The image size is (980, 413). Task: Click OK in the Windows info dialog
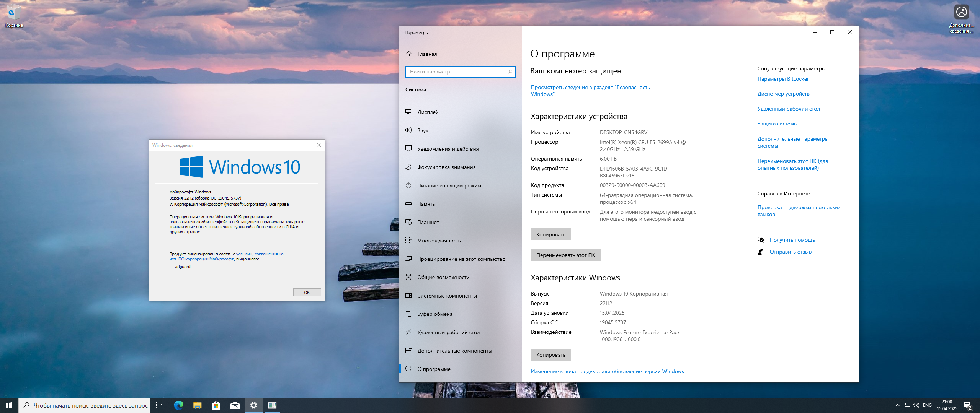[x=307, y=293]
